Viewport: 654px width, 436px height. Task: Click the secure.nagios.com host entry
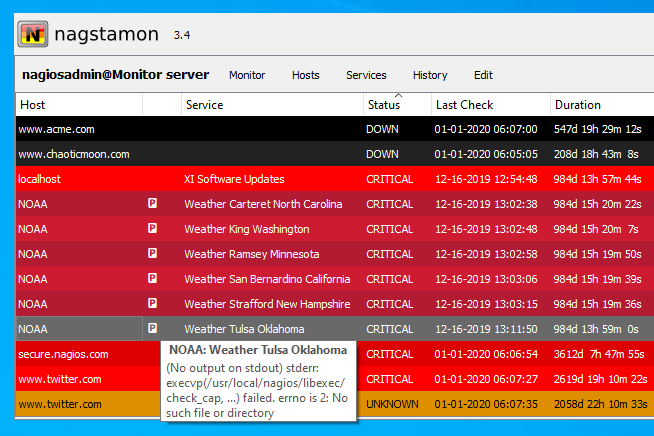[63, 354]
